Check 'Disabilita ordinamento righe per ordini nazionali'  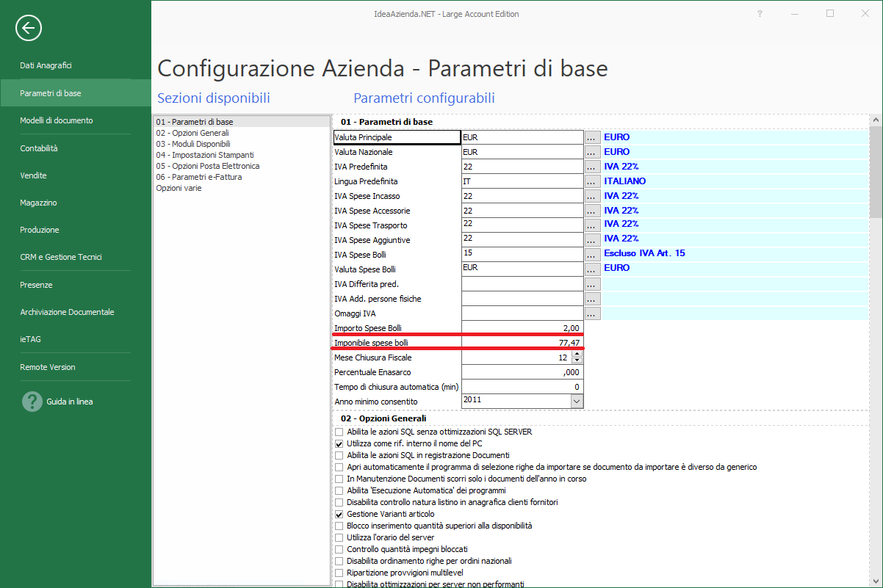tap(339, 561)
